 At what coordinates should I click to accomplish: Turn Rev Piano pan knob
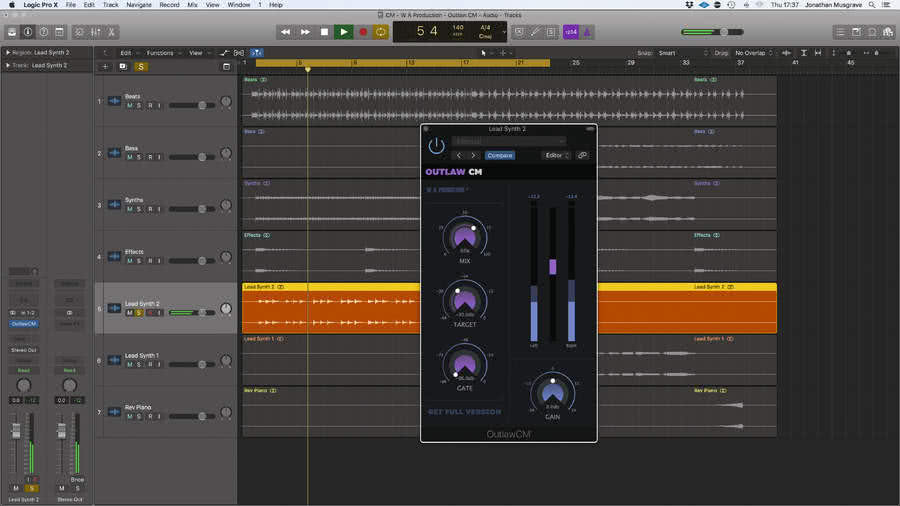coord(226,412)
